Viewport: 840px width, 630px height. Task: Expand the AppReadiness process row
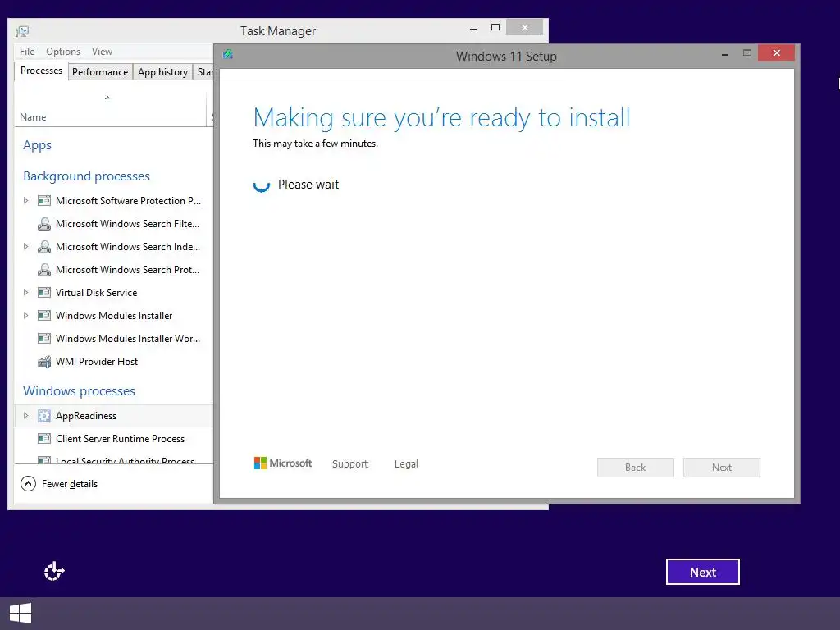coord(25,416)
